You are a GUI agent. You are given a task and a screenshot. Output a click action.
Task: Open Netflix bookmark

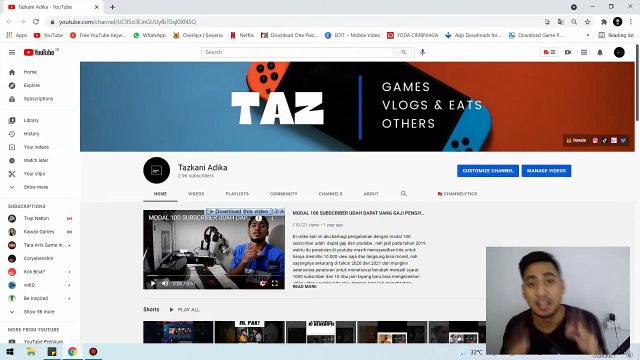tap(242, 36)
